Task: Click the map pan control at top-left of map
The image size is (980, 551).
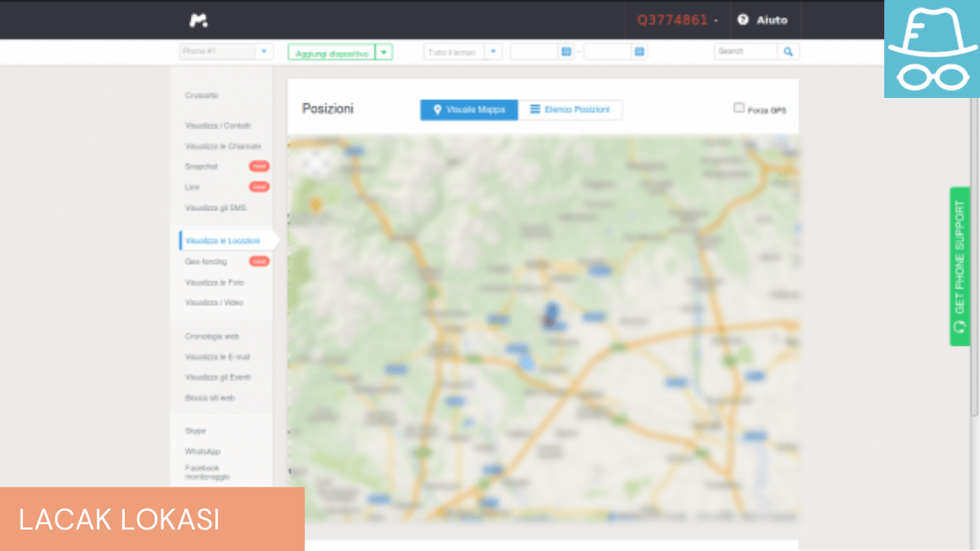Action: [315, 162]
